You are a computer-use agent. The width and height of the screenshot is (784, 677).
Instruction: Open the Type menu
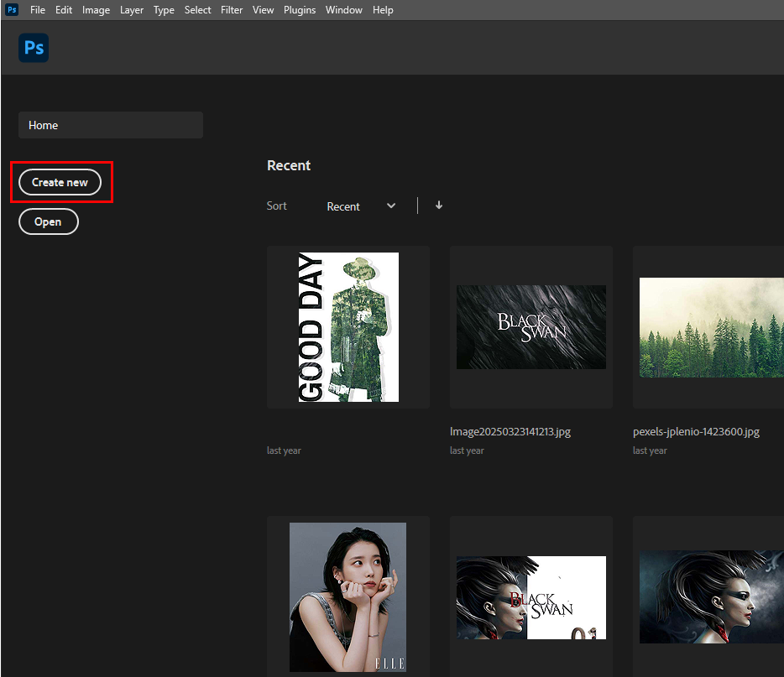[x=164, y=10]
